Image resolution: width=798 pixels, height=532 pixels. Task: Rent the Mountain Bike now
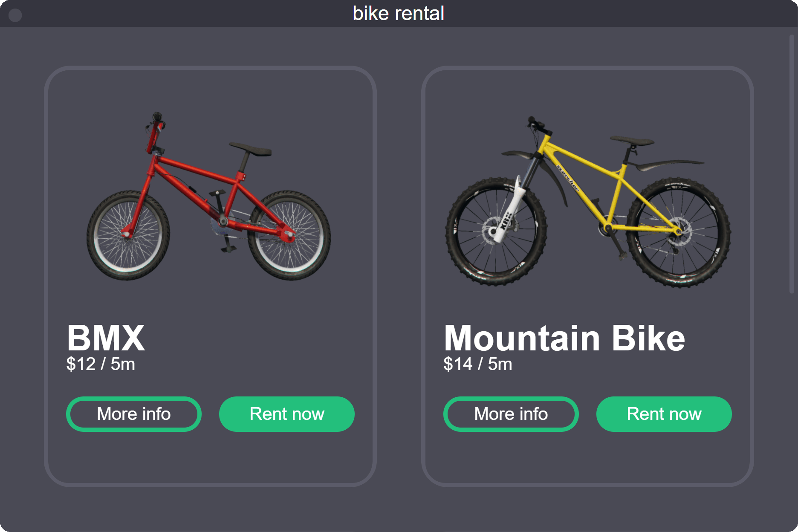pyautogui.click(x=664, y=414)
